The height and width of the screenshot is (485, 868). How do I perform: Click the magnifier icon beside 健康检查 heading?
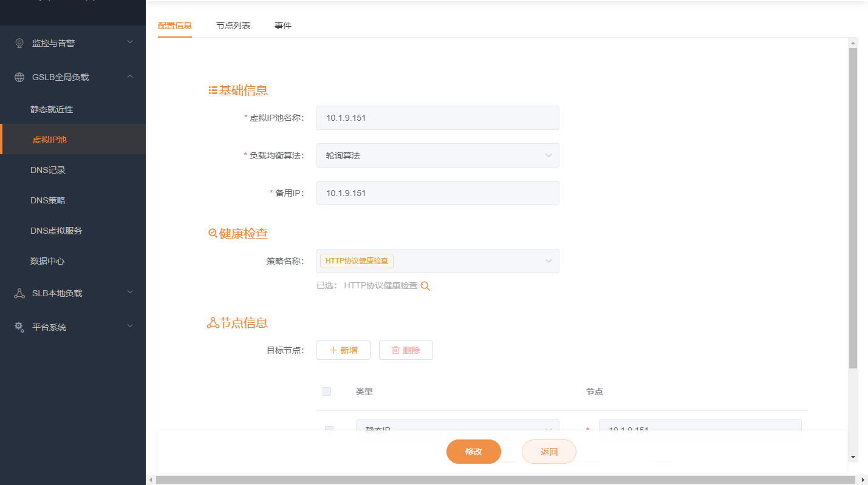tap(211, 232)
